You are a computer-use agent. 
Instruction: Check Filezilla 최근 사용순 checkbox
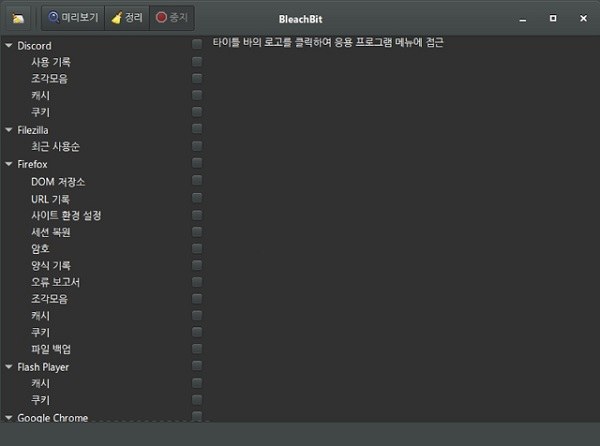click(x=197, y=146)
